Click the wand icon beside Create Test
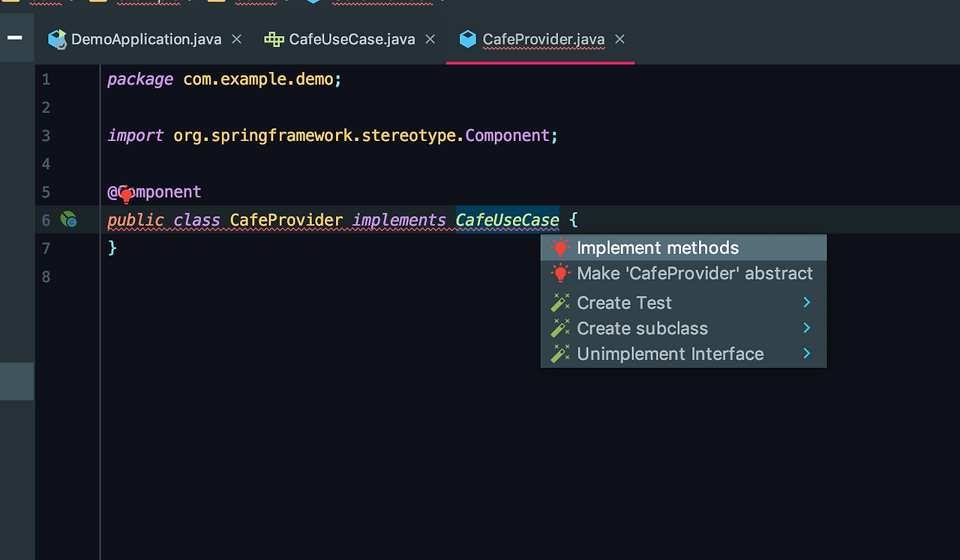The width and height of the screenshot is (960, 560). coord(560,303)
